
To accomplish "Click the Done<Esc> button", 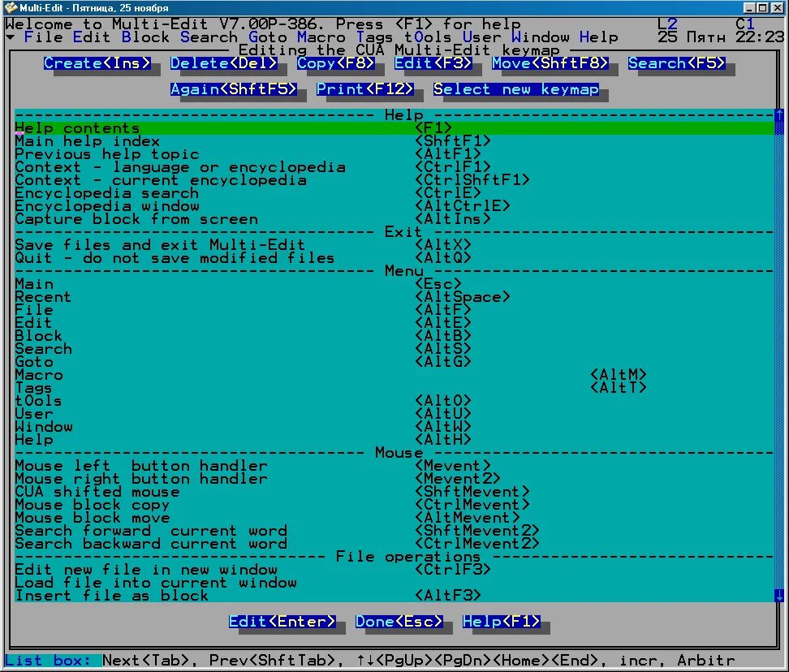I will (x=399, y=622).
